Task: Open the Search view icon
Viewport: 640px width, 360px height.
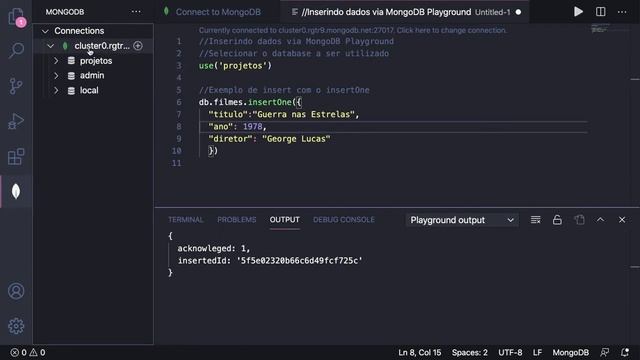Action: pyautogui.click(x=16, y=50)
